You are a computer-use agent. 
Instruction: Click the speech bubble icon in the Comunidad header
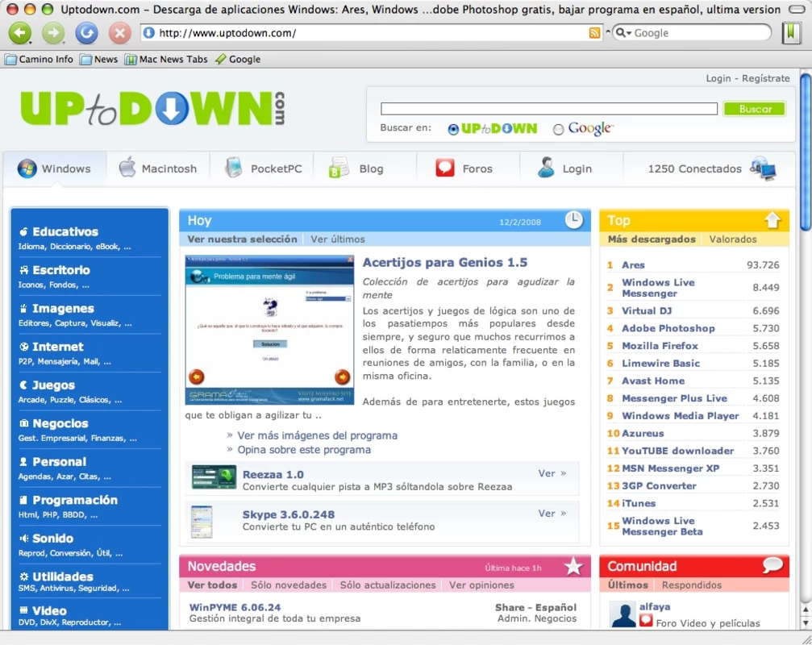[772, 565]
